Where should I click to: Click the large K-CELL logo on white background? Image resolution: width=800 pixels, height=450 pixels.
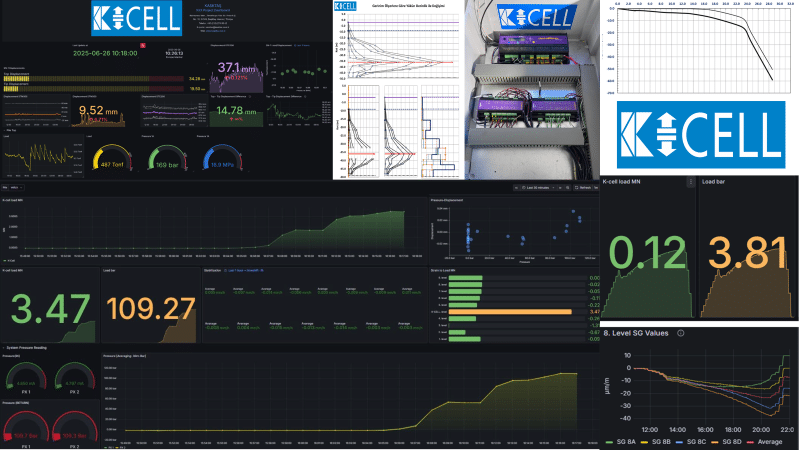click(701, 135)
